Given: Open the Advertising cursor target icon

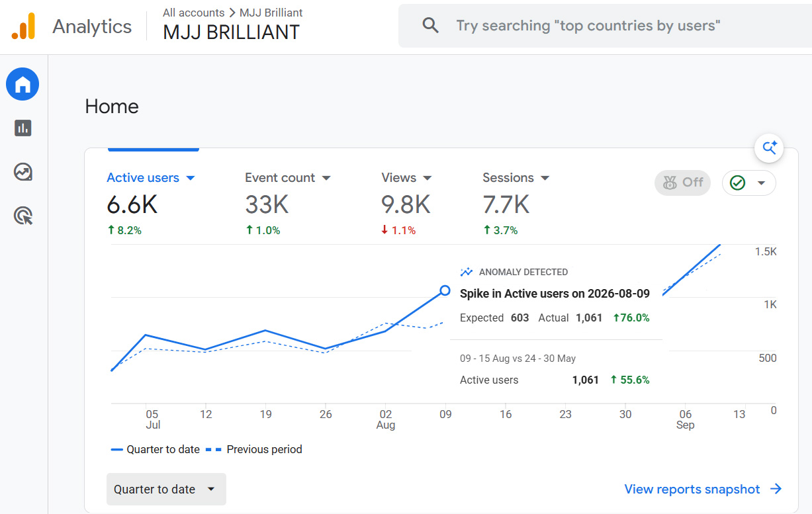Looking at the screenshot, I should [x=23, y=216].
